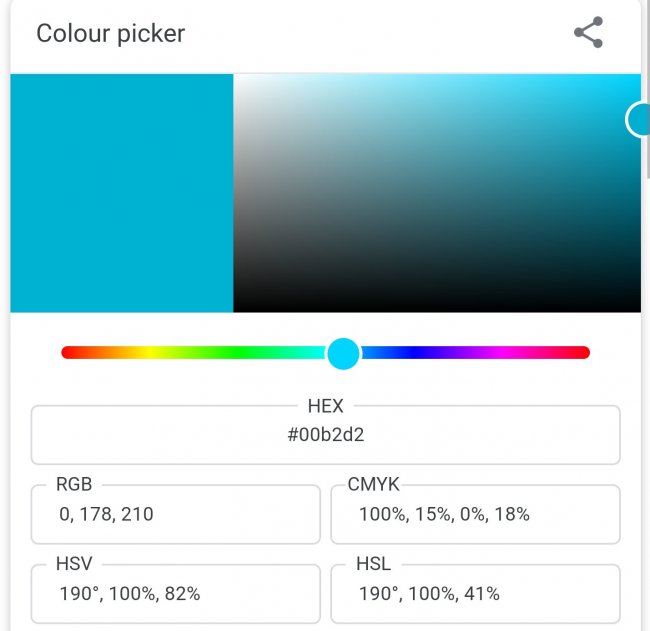The height and width of the screenshot is (631, 650).
Task: Focus the HEX value field
Action: [x=325, y=435]
